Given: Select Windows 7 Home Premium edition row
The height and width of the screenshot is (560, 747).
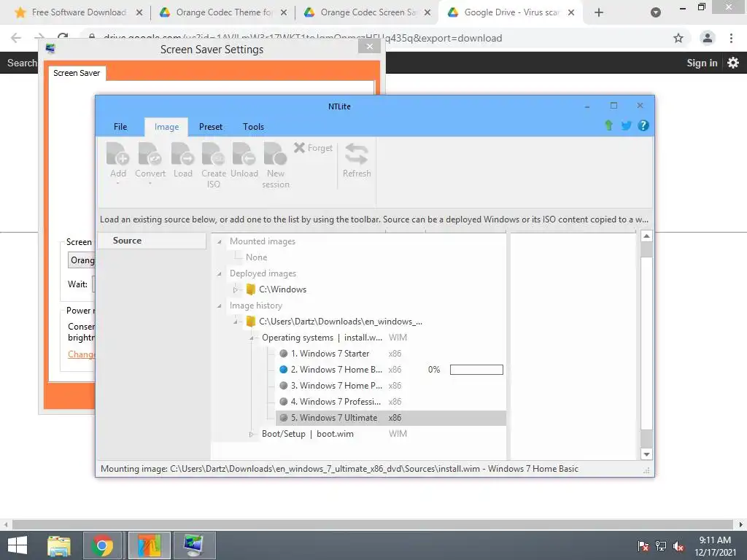Looking at the screenshot, I should tap(391, 386).
